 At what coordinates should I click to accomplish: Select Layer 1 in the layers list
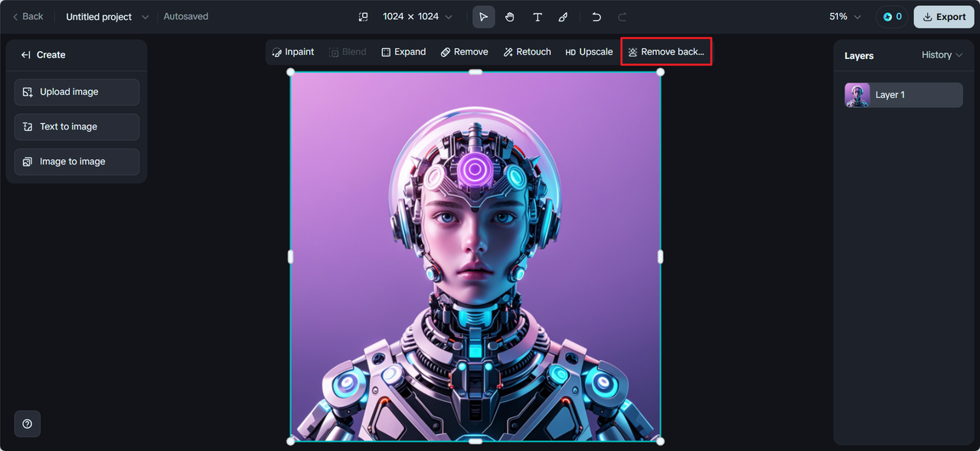point(903,95)
